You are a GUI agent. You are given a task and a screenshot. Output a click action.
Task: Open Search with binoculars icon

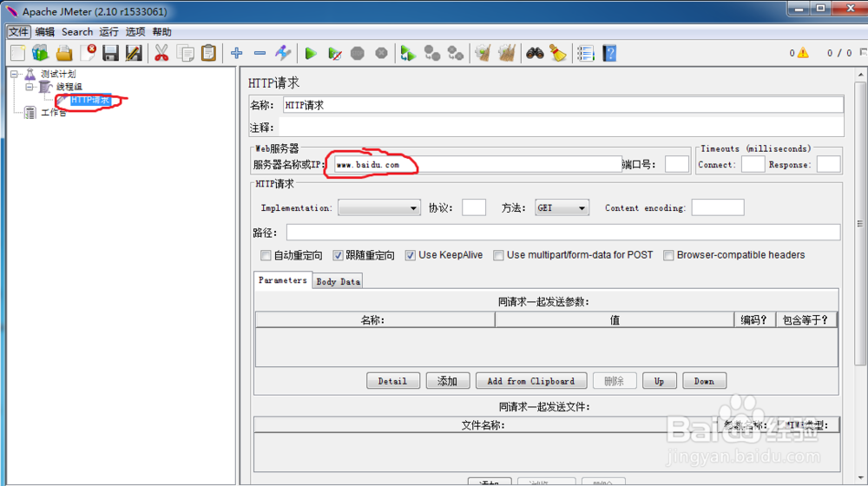click(534, 53)
